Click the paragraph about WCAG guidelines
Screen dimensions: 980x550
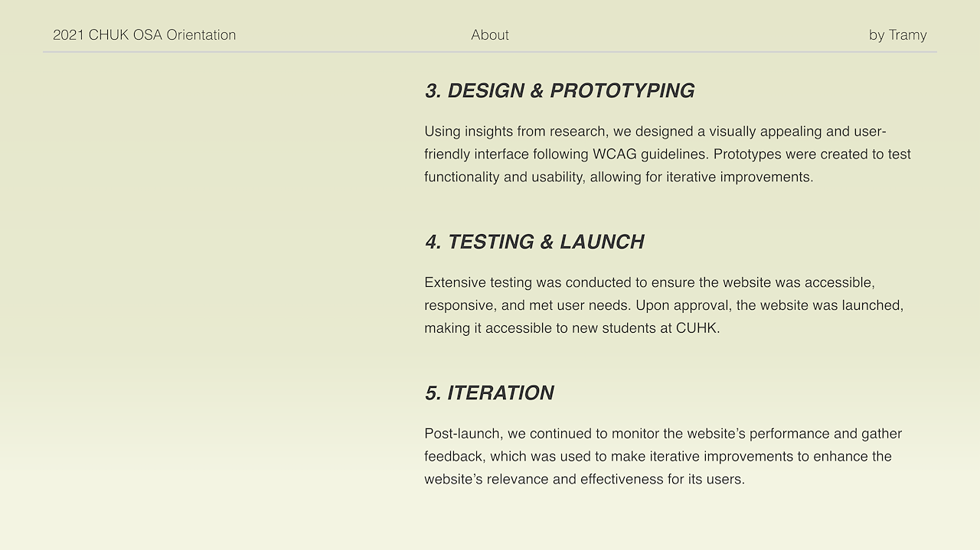click(668, 155)
